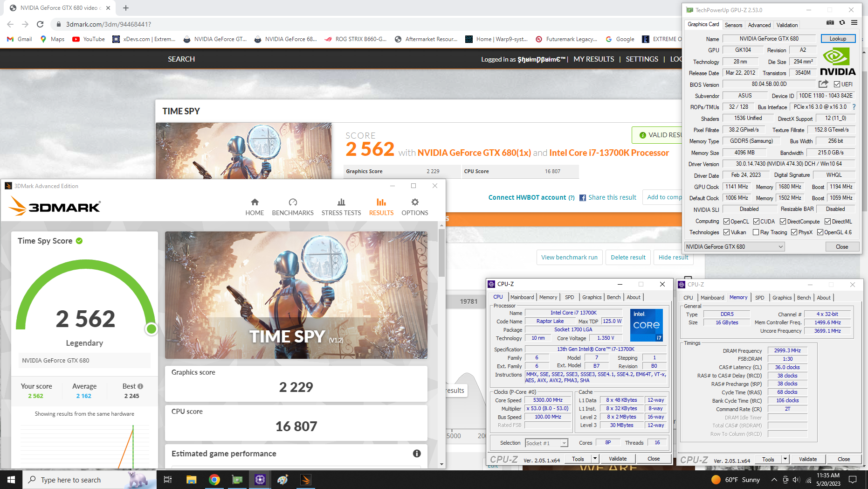Screen dimensions: 868x489
Task: Click the browser reload icon
Action: [x=40, y=24]
